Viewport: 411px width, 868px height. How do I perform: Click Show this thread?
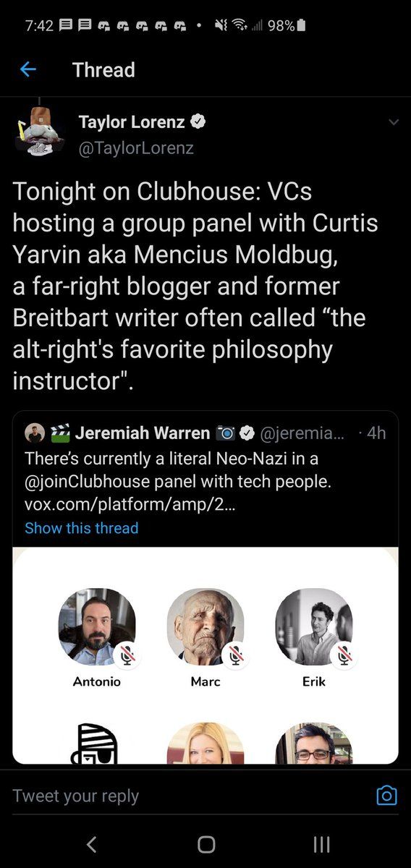click(81, 528)
